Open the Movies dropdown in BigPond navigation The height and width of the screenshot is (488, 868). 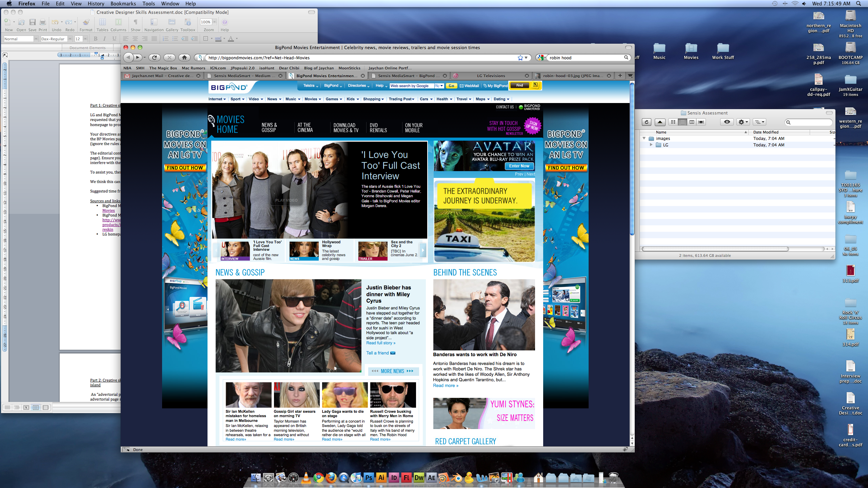click(313, 99)
